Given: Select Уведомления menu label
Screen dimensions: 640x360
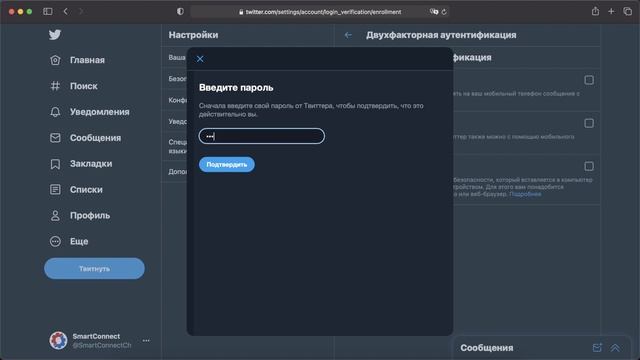Looking at the screenshot, I should [100, 112].
